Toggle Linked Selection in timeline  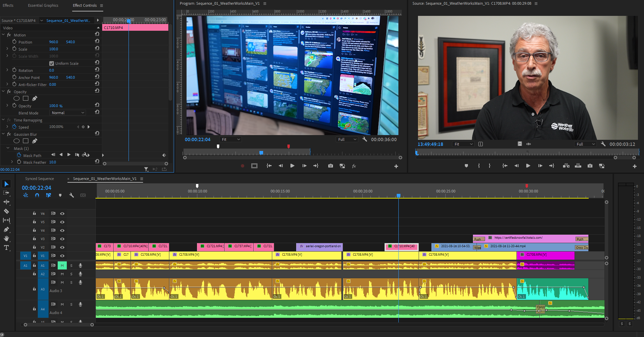pos(49,195)
